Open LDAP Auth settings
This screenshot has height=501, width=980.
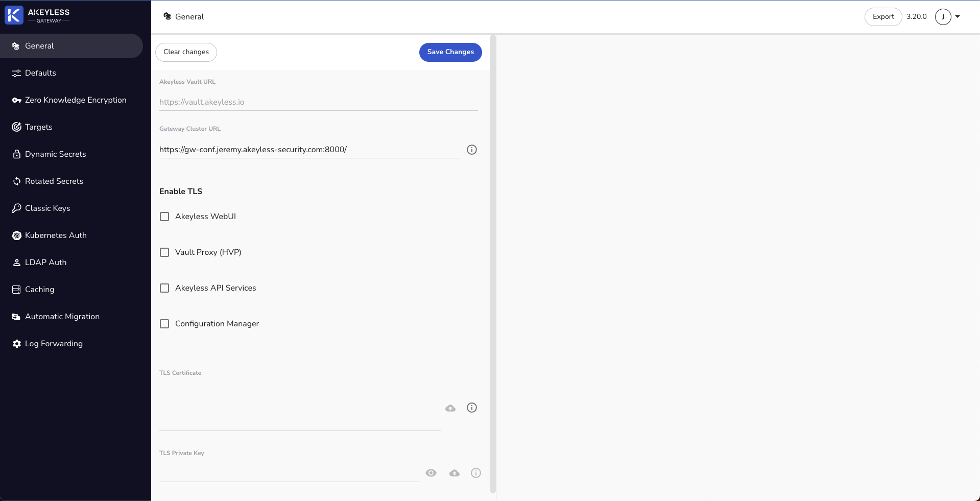pyautogui.click(x=71, y=263)
